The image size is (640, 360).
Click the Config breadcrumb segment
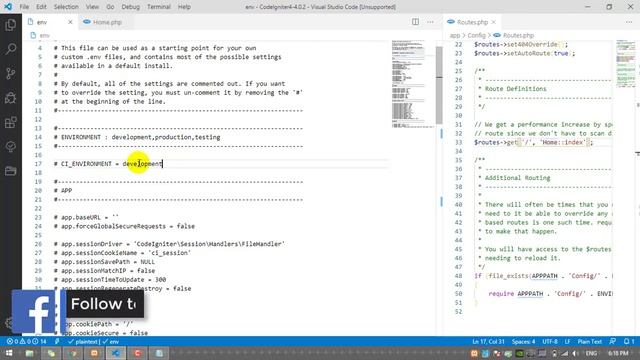point(476,36)
